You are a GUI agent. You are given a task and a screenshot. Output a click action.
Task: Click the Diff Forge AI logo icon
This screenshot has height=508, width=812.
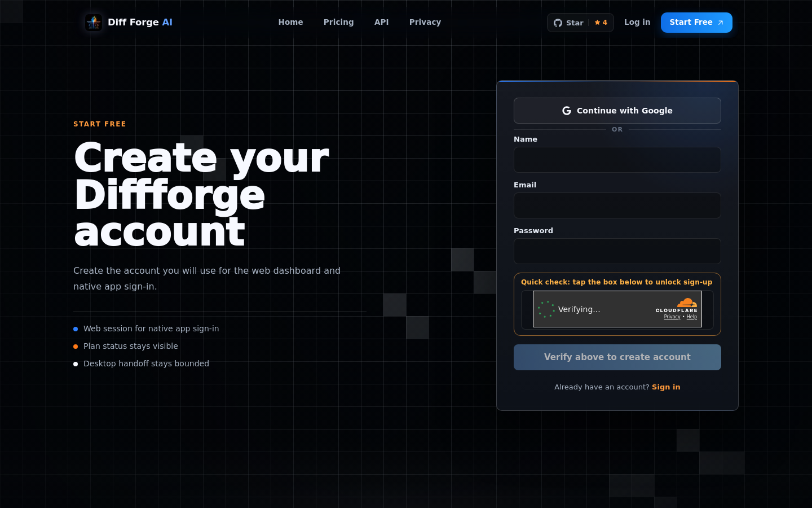(x=94, y=23)
